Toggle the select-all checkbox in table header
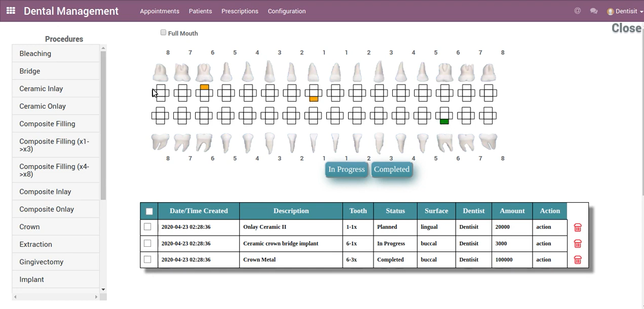Screen dimensions: 644x309 click(x=149, y=211)
